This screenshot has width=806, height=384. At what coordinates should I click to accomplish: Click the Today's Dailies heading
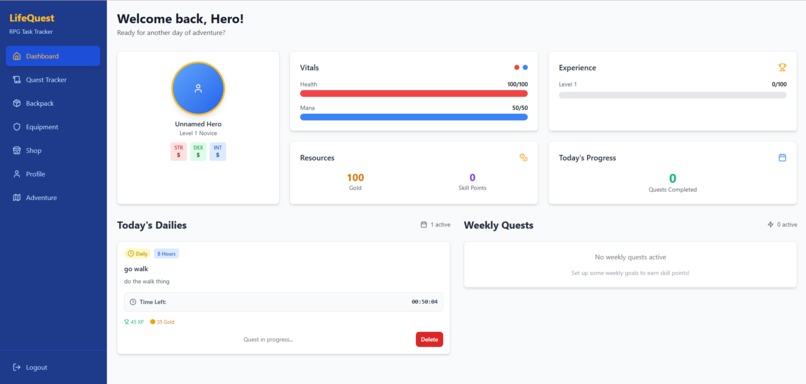[152, 225]
